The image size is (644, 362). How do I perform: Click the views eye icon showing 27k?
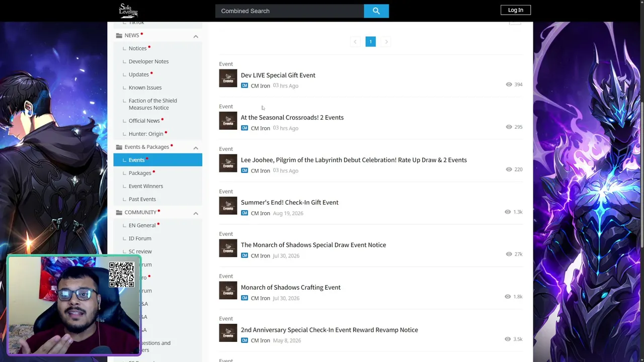pyautogui.click(x=509, y=254)
